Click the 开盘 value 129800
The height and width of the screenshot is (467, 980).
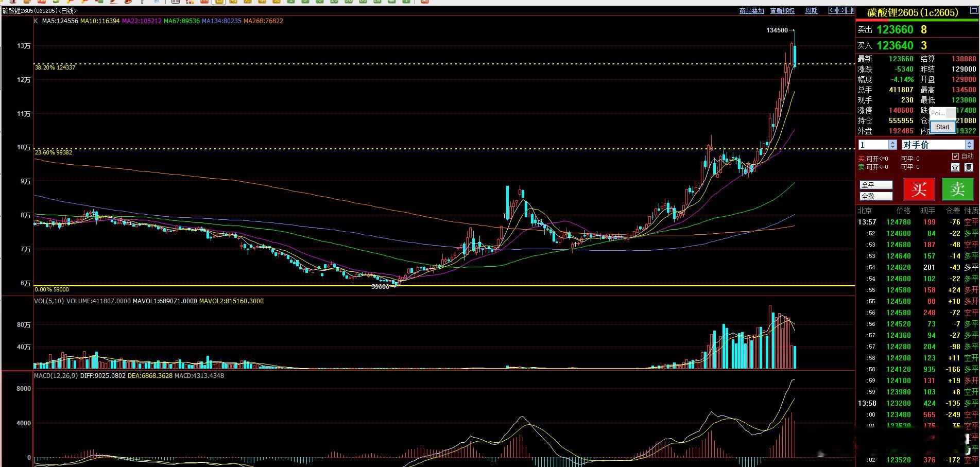(x=964, y=80)
